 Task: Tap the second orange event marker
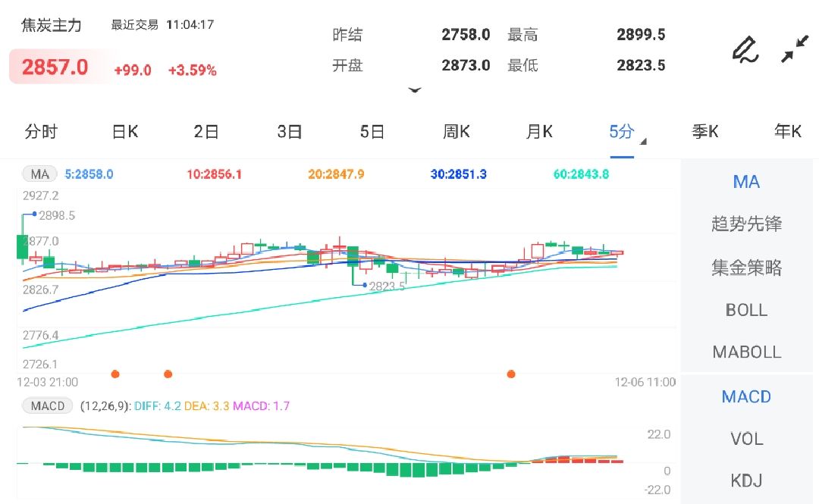click(168, 374)
